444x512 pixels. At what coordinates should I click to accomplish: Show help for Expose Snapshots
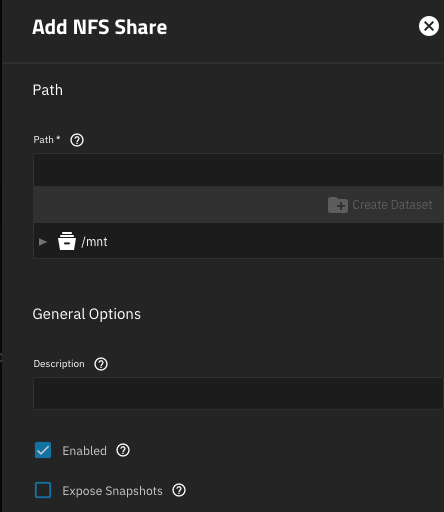179,490
